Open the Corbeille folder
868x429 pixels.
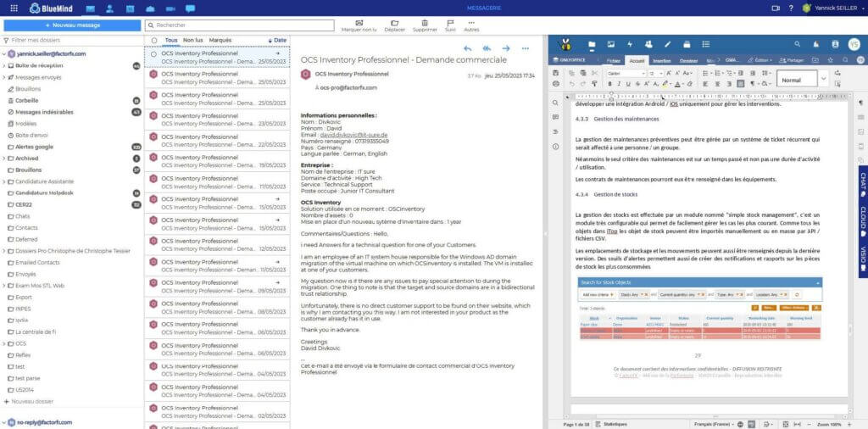click(26, 101)
